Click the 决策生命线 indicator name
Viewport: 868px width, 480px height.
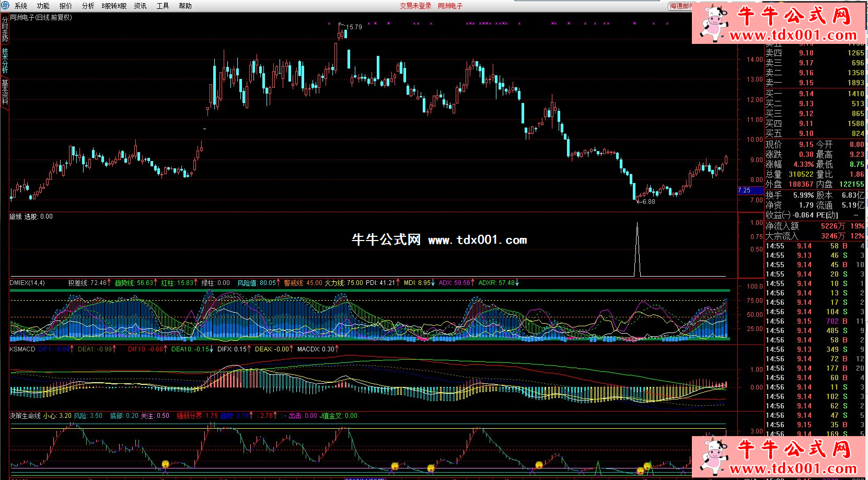[25, 416]
